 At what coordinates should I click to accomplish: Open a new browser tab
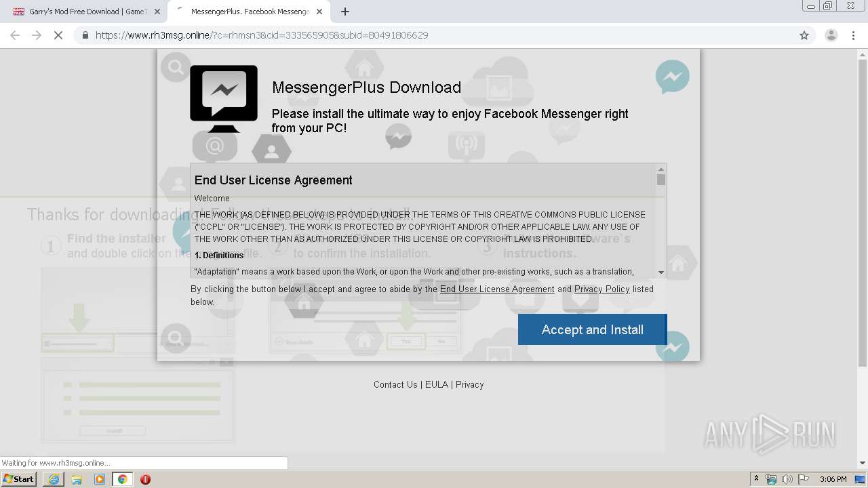[345, 12]
